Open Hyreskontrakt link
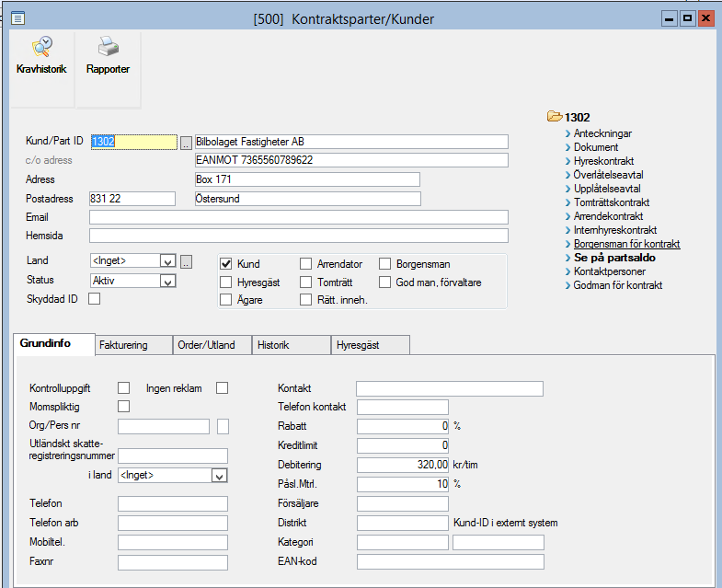722x588 pixels. point(603,161)
